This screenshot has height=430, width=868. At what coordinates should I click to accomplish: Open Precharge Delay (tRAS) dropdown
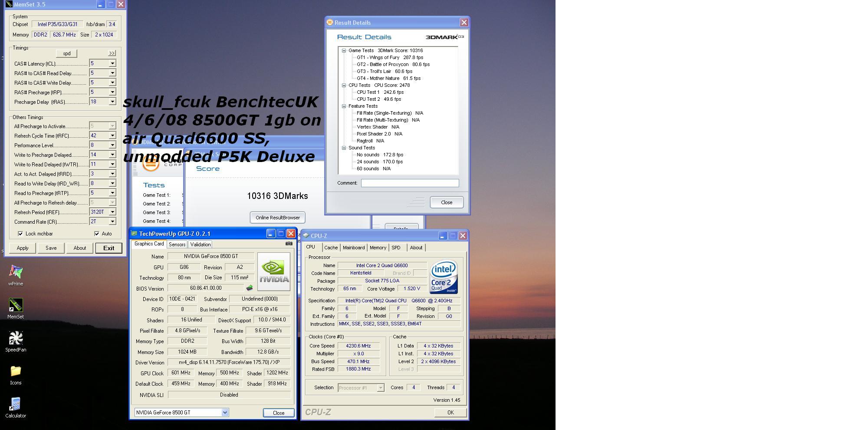(x=112, y=102)
